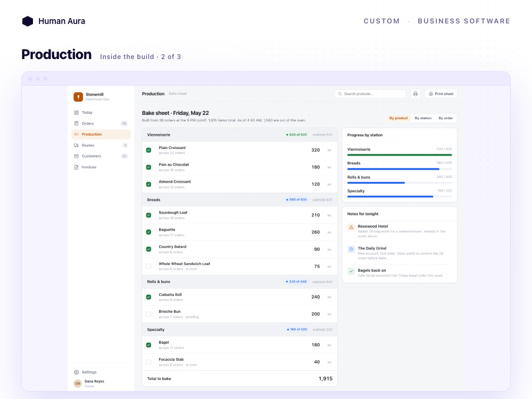The width and height of the screenshot is (532, 399).
Task: Click the Bake sheet breadcrumb
Action: (178, 94)
